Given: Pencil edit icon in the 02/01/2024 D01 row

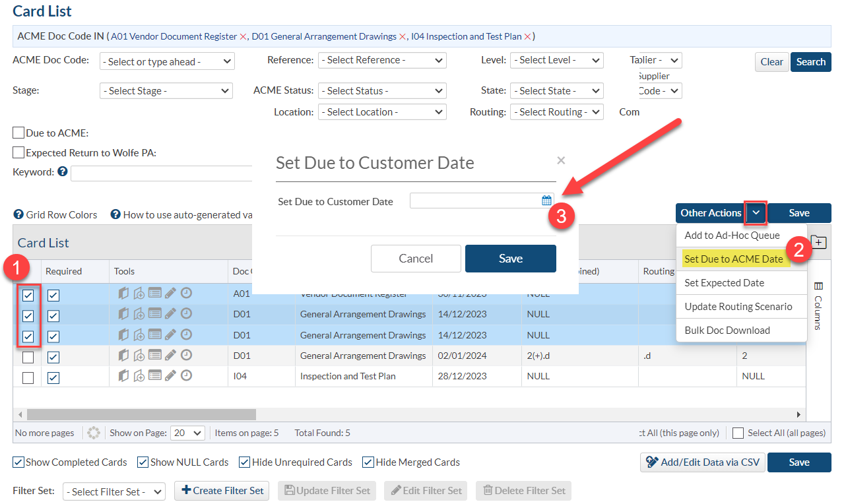Looking at the screenshot, I should coord(170,355).
